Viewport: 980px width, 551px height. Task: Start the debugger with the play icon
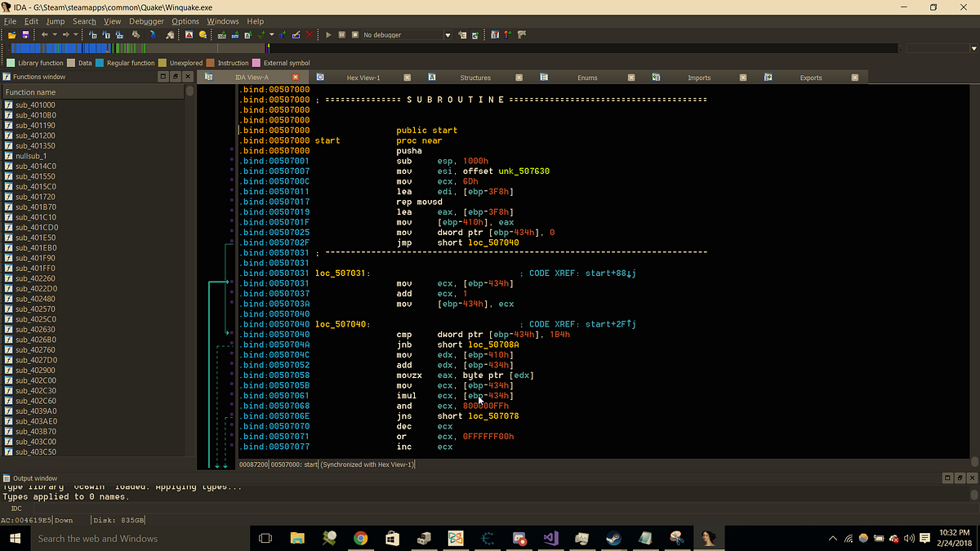(328, 34)
